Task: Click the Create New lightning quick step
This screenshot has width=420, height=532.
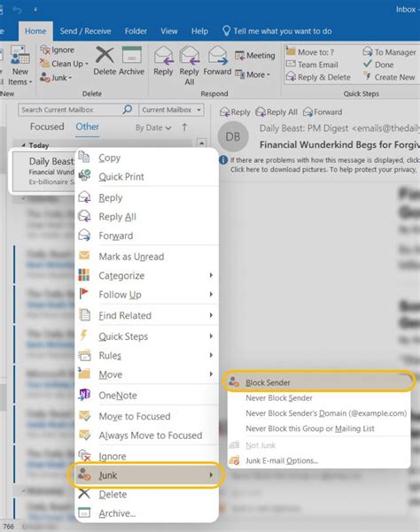Action: coord(389,77)
